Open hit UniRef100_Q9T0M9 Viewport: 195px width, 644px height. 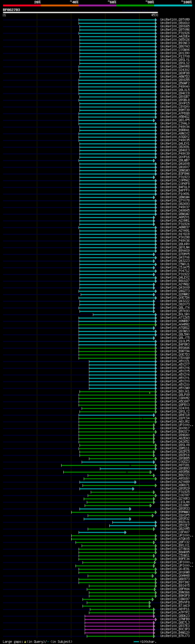point(175,19)
